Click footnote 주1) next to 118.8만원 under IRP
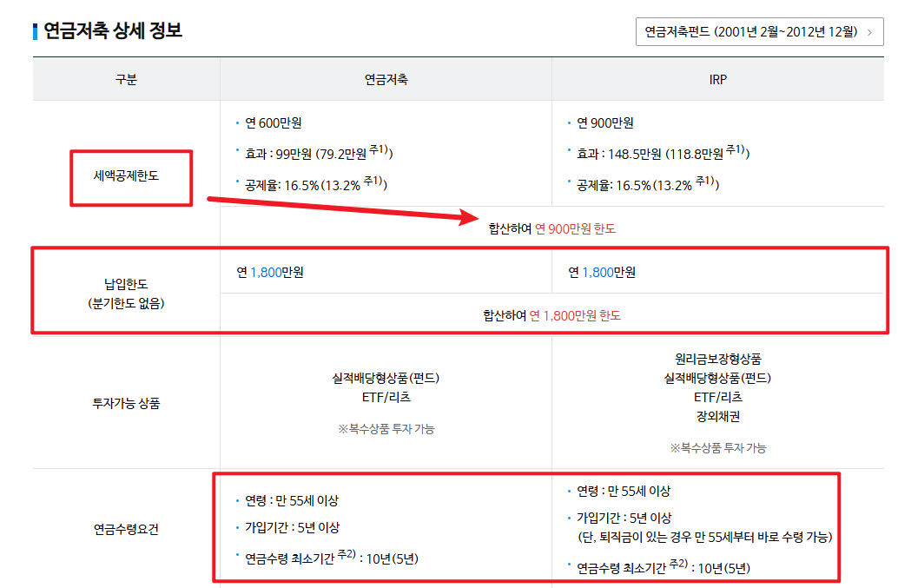The image size is (898, 588). (736, 150)
